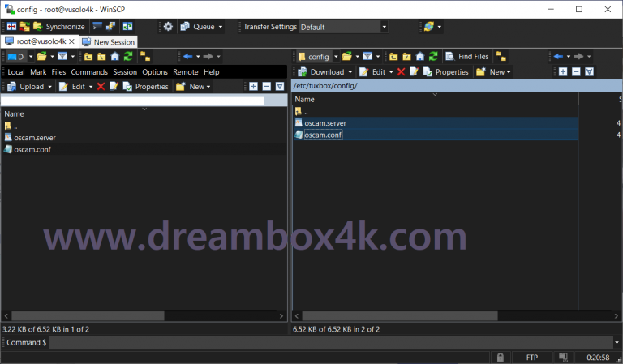Click the Download button
This screenshot has width=623, height=364.
coord(321,72)
